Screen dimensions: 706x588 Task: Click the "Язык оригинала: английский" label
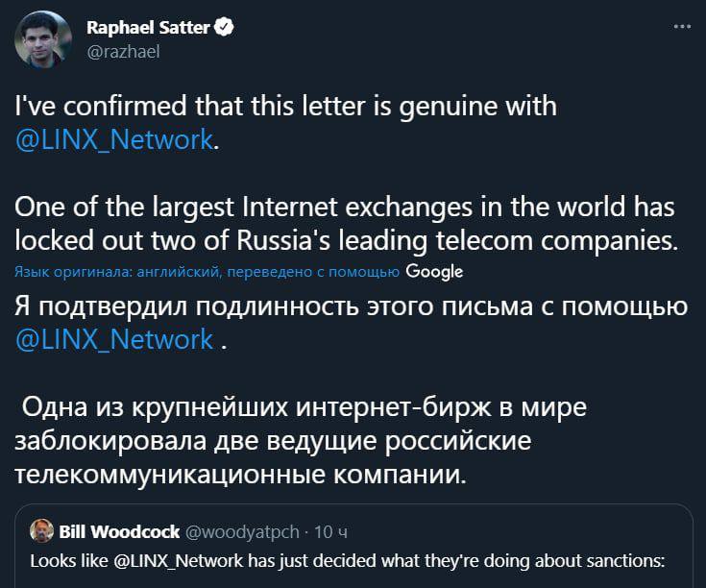click(118, 272)
